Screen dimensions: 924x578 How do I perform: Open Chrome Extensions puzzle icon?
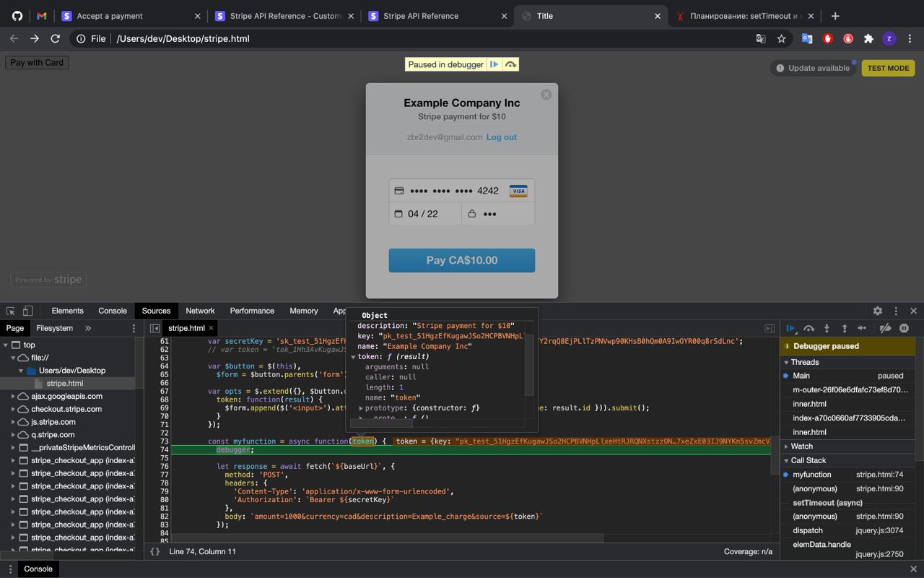868,39
